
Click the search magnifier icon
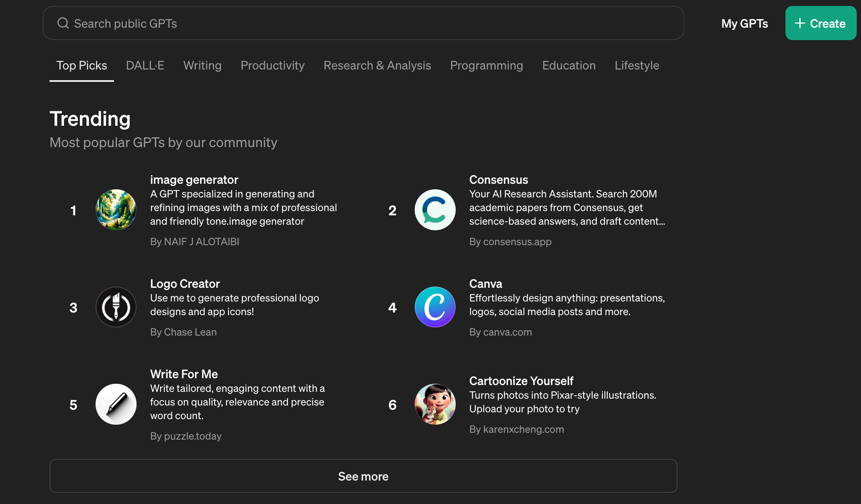[x=63, y=23]
